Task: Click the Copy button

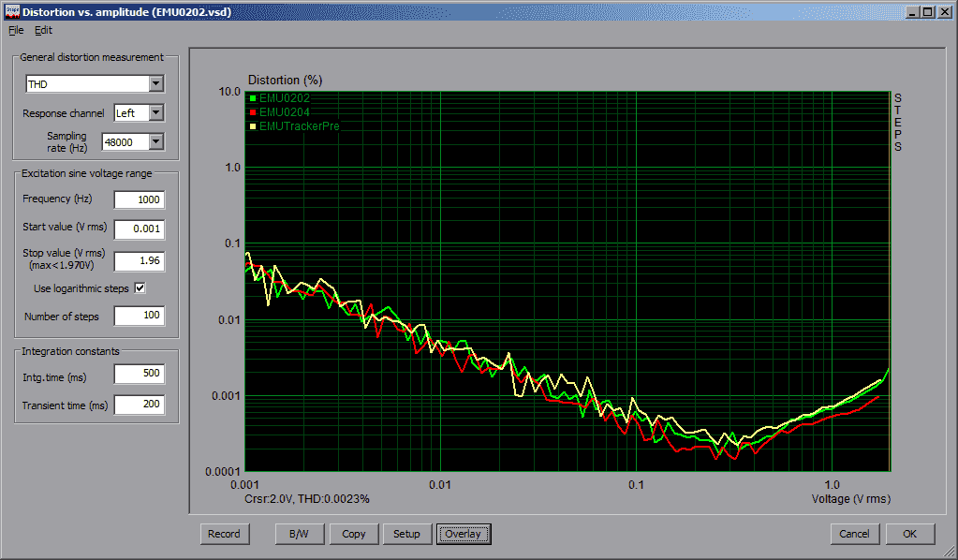Action: tap(354, 534)
